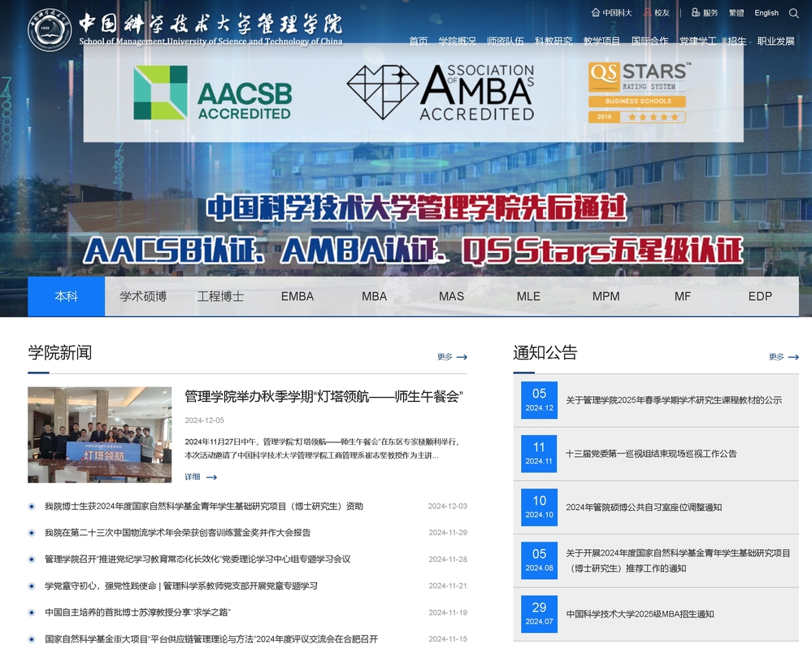Select the MBA program tab
This screenshot has width=812, height=658.
coord(375,296)
